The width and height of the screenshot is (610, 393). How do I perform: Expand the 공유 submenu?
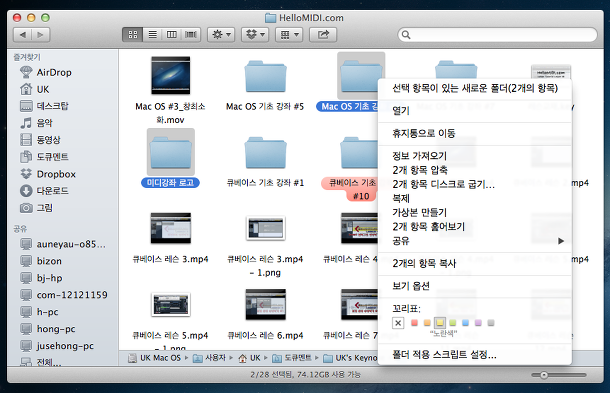click(x=475, y=241)
